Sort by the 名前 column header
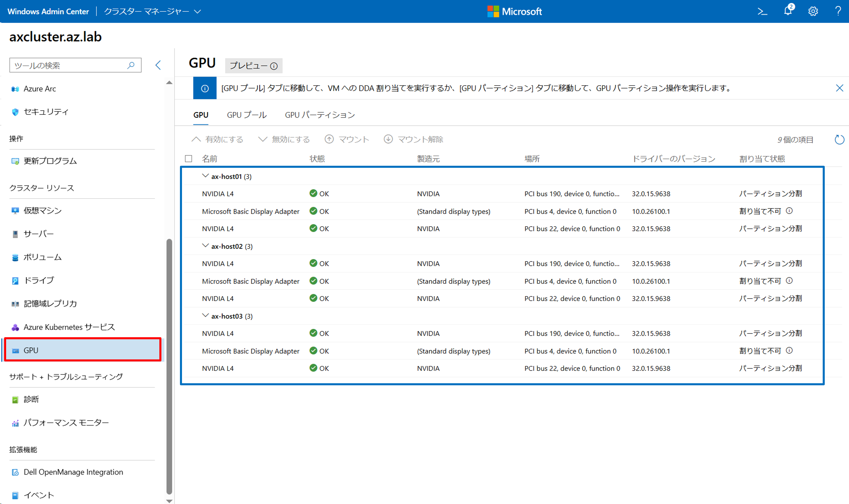 [210, 159]
